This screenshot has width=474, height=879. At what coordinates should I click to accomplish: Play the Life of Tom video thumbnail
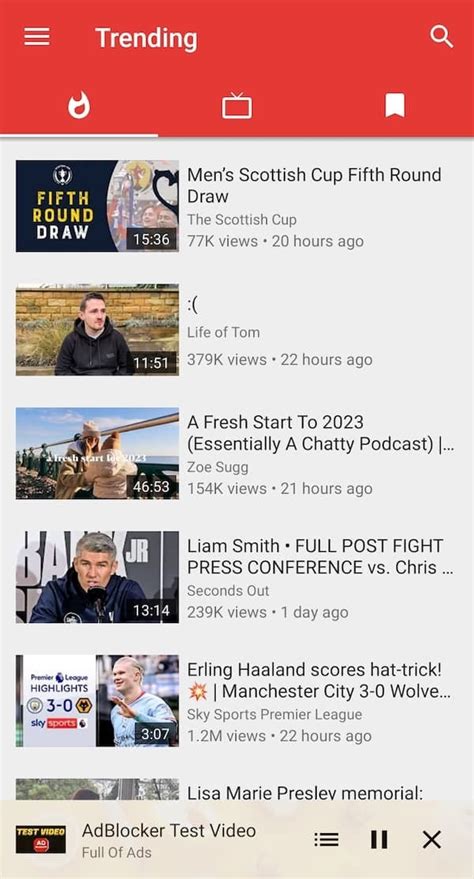click(97, 329)
